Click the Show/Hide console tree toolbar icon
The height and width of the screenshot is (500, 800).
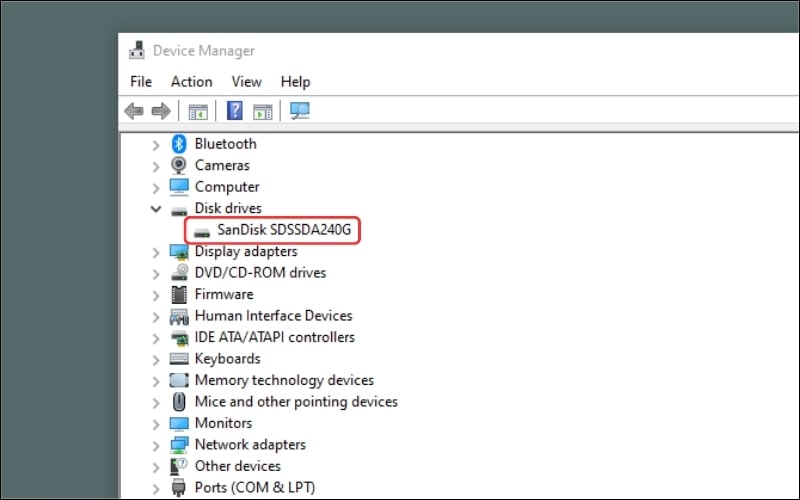point(198,111)
